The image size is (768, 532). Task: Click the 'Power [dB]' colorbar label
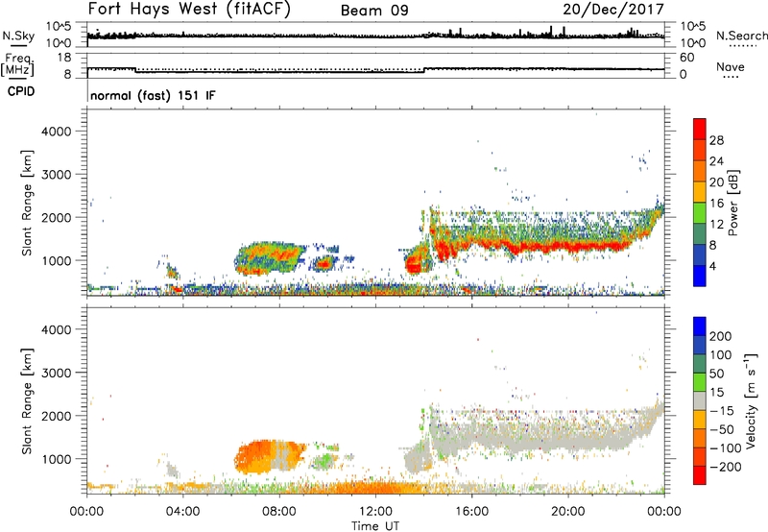[x=732, y=203]
